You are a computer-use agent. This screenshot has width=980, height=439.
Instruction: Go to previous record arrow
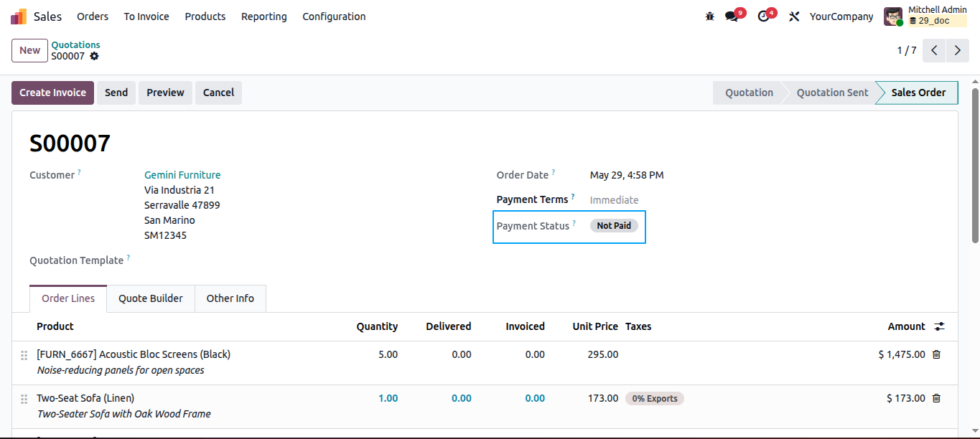[x=934, y=50]
